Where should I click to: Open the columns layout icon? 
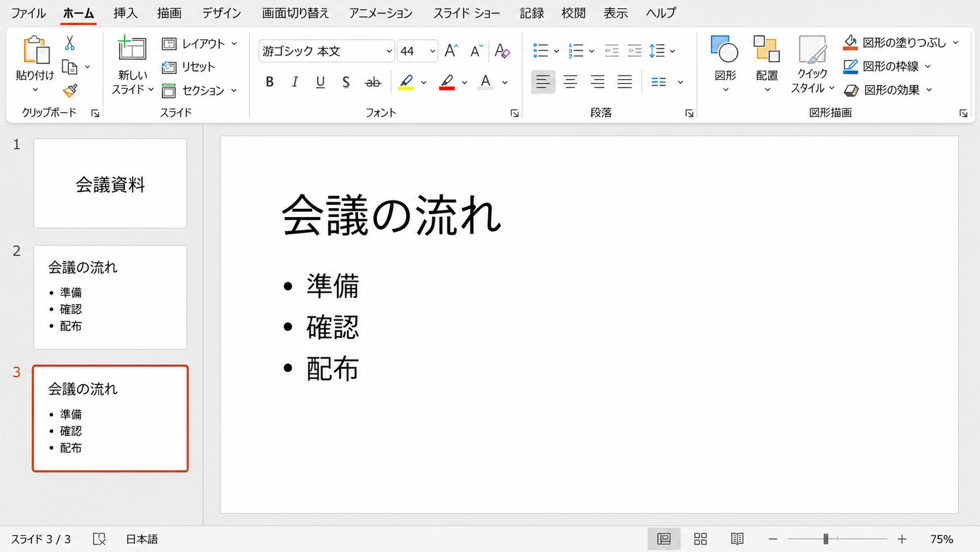pyautogui.click(x=659, y=82)
